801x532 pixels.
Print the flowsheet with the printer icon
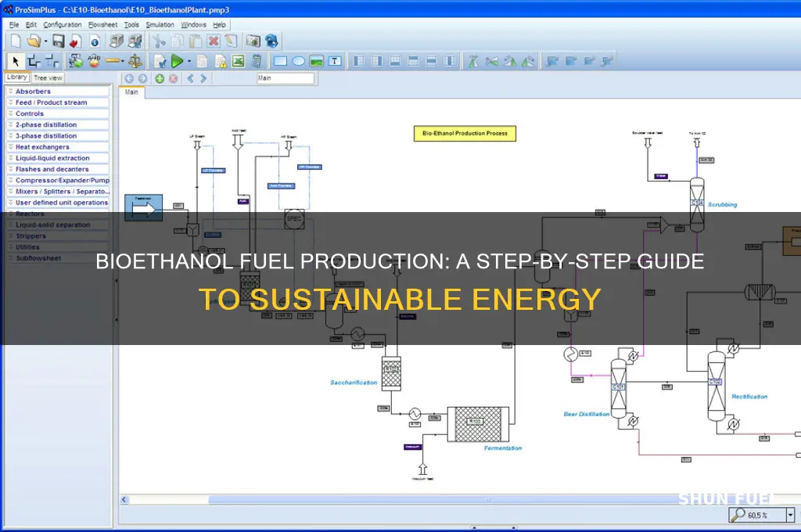tap(117, 41)
